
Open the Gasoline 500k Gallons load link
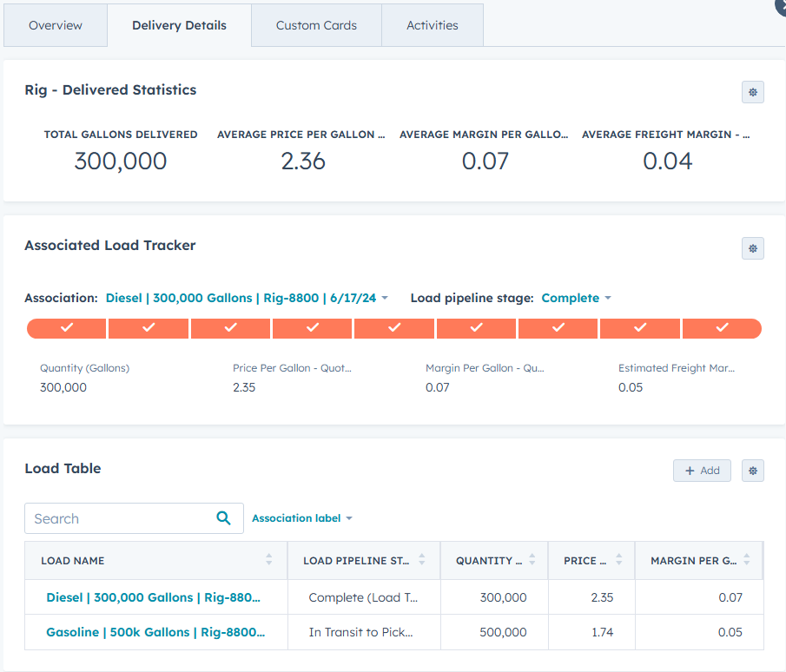tap(155, 632)
